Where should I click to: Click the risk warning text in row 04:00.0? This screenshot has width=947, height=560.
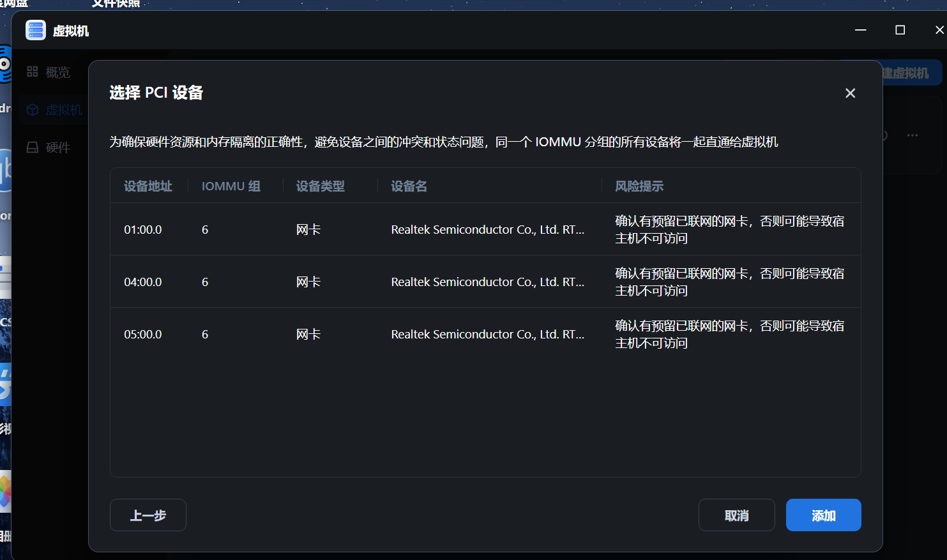click(730, 282)
